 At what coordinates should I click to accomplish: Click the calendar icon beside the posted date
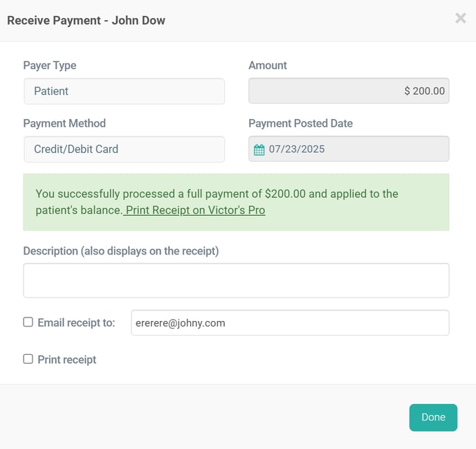pyautogui.click(x=259, y=149)
